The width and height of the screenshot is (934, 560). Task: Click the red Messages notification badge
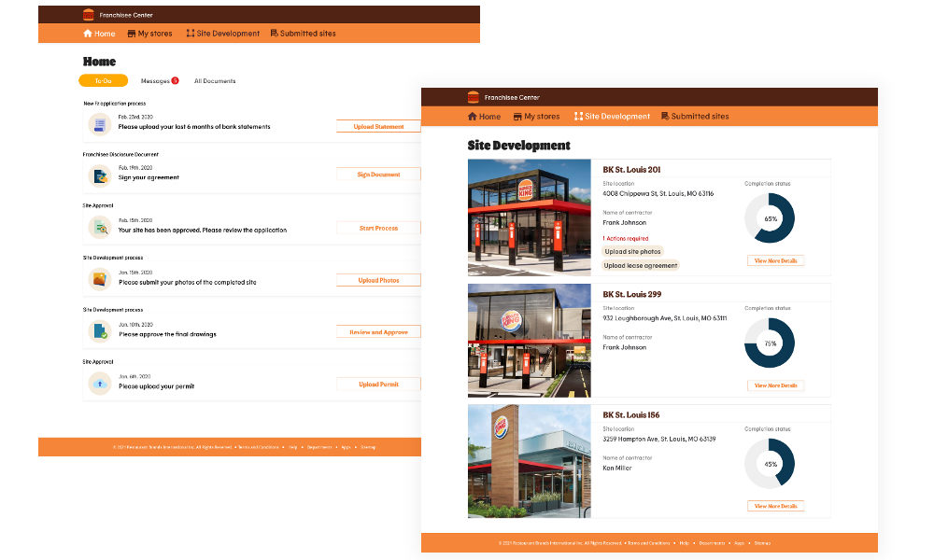coord(176,81)
